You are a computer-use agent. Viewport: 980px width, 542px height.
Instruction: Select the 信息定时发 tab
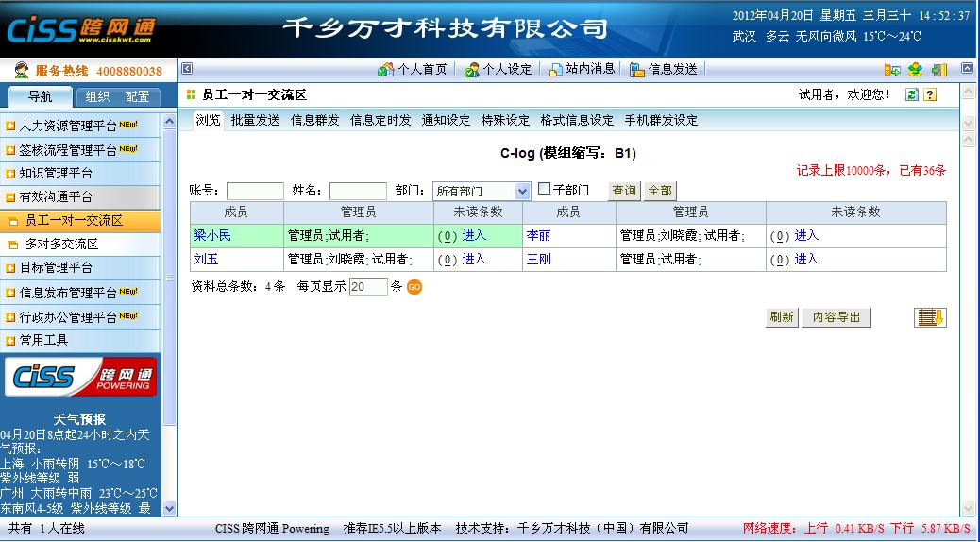pos(380,120)
